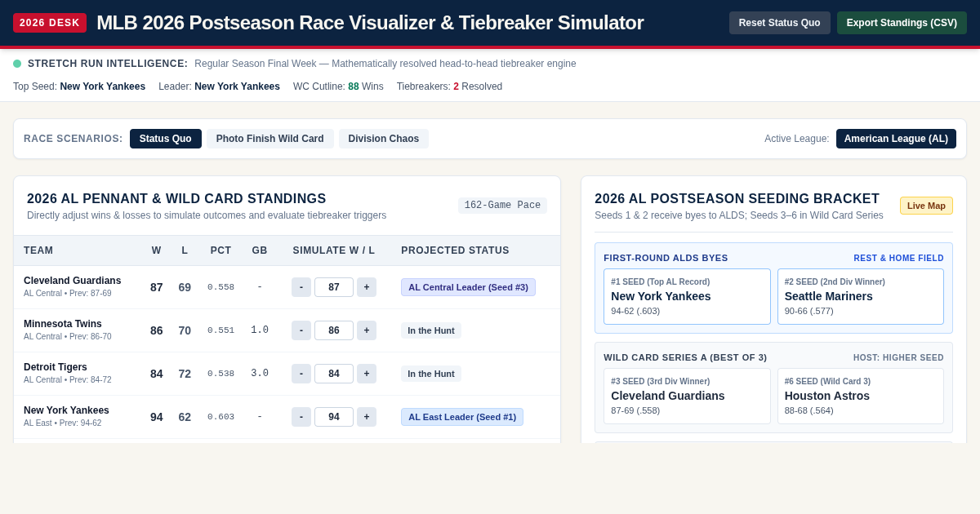Viewport: 980px width, 514px height.
Task: Click the TEAM column header
Action: 38,250
